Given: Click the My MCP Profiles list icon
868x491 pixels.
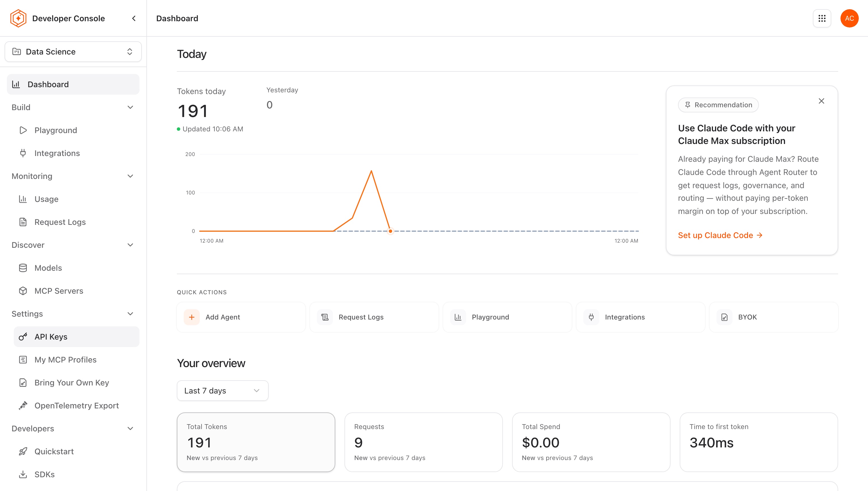Looking at the screenshot, I should click(x=23, y=359).
